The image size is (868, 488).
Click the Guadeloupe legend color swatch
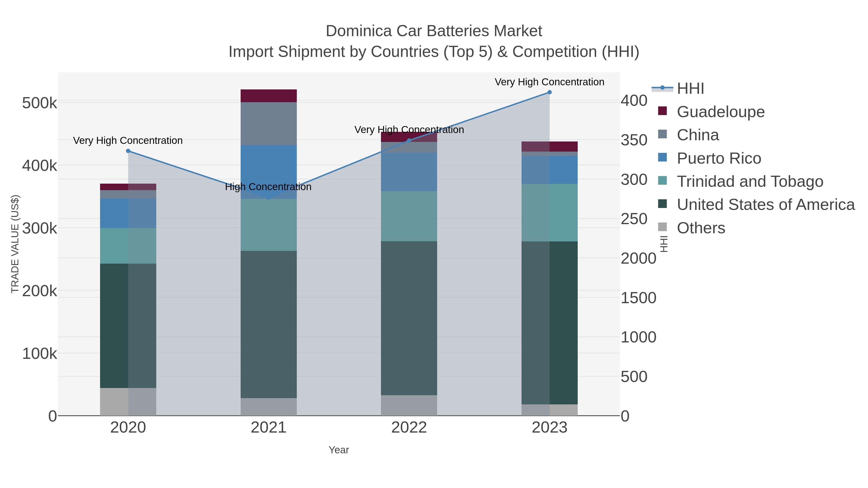pos(663,111)
